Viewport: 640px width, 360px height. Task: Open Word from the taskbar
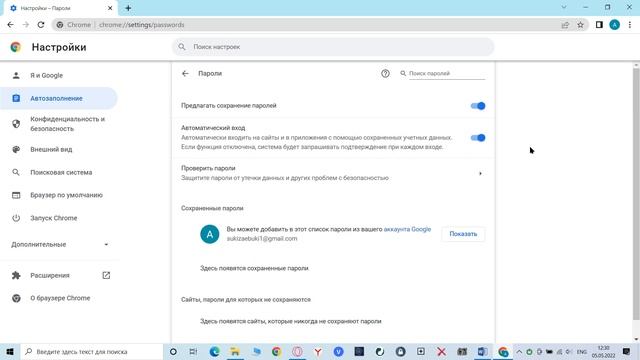coord(482,351)
